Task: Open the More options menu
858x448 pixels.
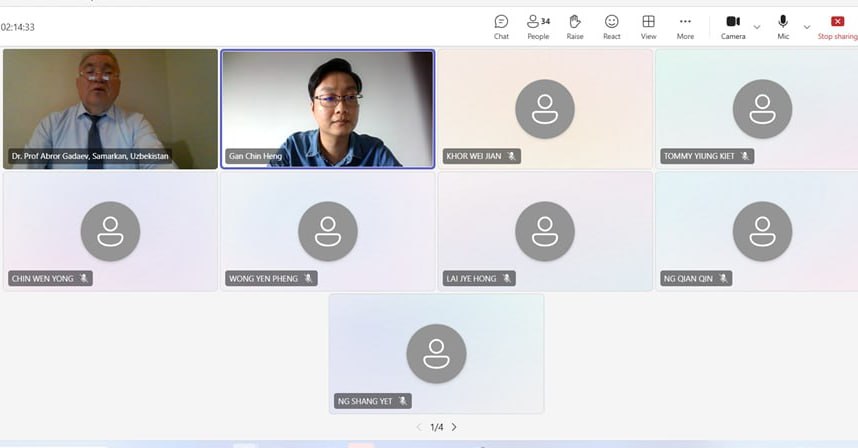Action: [685, 27]
